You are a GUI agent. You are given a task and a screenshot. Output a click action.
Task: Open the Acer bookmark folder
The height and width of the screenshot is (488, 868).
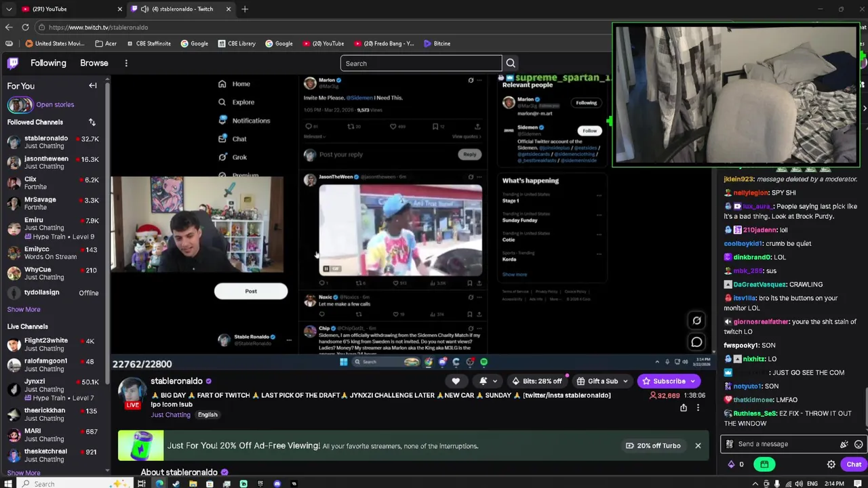(106, 43)
